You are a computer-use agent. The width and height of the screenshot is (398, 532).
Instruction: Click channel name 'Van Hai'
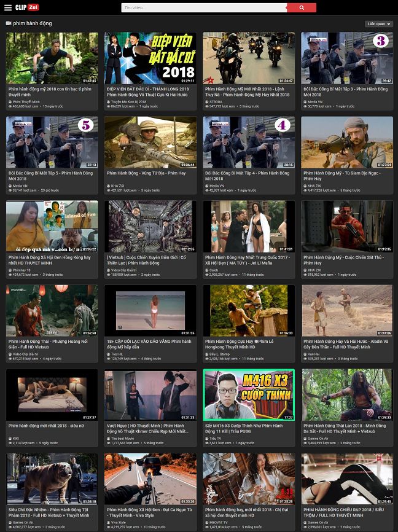pos(313,354)
